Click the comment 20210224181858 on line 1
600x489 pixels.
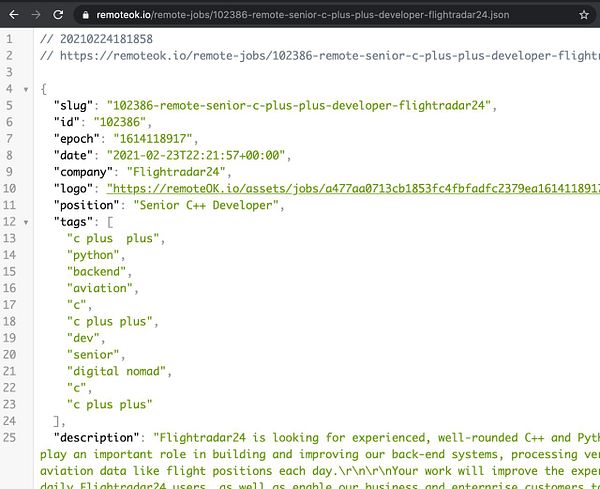(96, 39)
